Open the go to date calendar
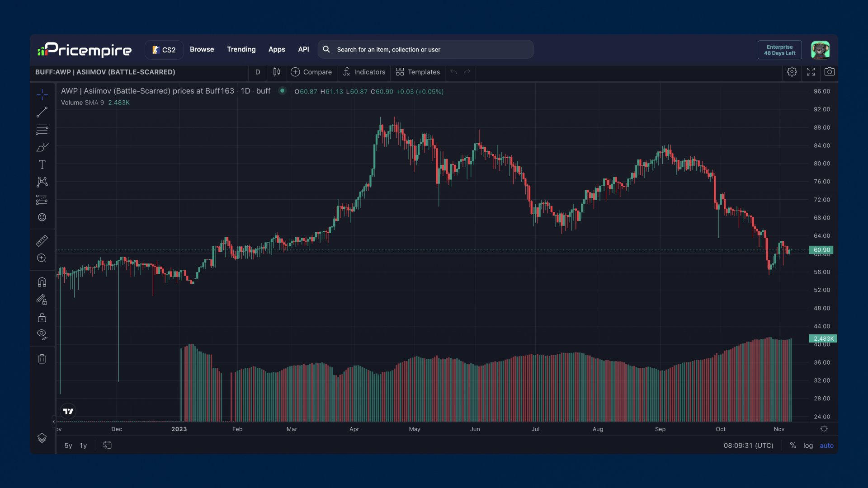The height and width of the screenshot is (488, 868). (107, 446)
